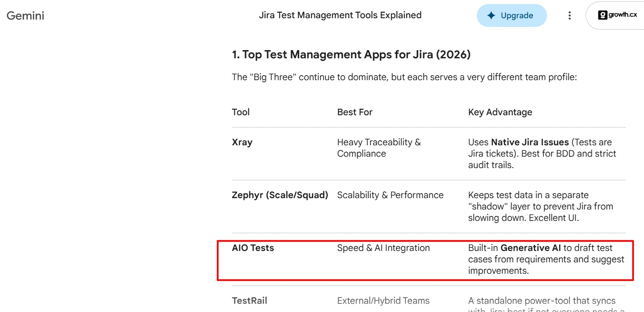Click the Upgrade button
Viewport: 644px width, 312px height.
click(x=511, y=15)
